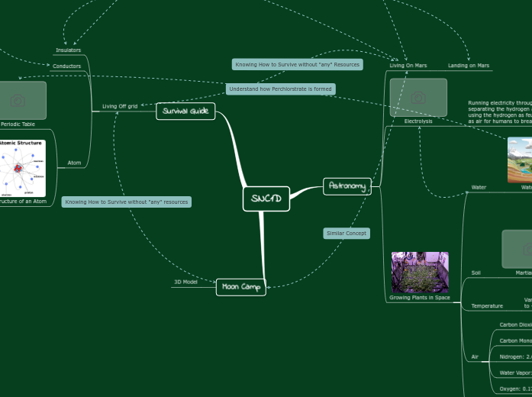Image resolution: width=532 pixels, height=397 pixels.
Task: Click the electrolysis description text
Action: [500, 112]
